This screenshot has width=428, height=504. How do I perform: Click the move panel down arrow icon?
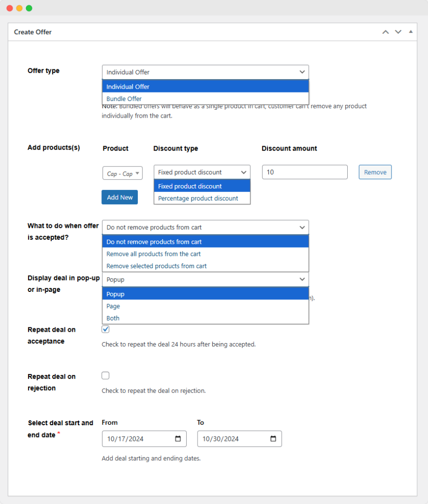point(398,32)
